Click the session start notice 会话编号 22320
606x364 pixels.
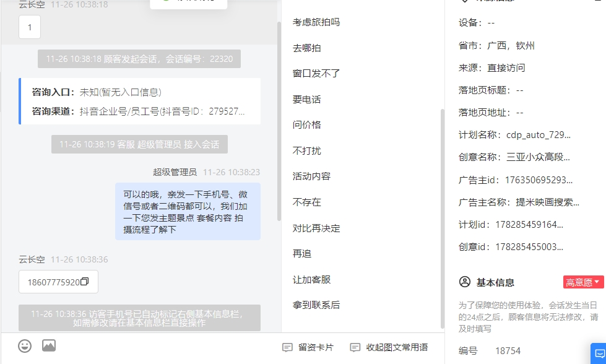pyautogui.click(x=139, y=59)
